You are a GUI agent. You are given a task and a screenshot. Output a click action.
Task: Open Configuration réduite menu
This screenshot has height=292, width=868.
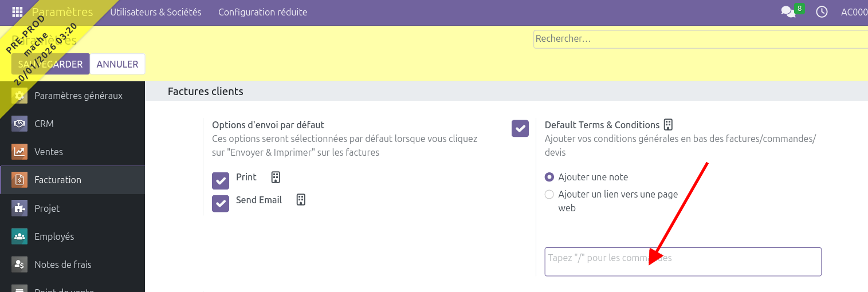click(262, 12)
